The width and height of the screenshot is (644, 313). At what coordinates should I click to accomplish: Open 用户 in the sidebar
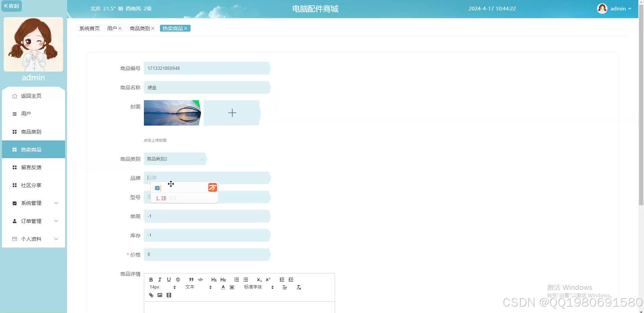tap(34, 114)
